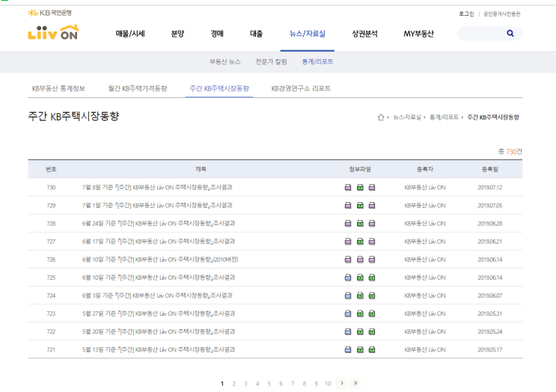
Task: Open the 6월 10일 기준 (2010버전) report
Action: point(160,260)
